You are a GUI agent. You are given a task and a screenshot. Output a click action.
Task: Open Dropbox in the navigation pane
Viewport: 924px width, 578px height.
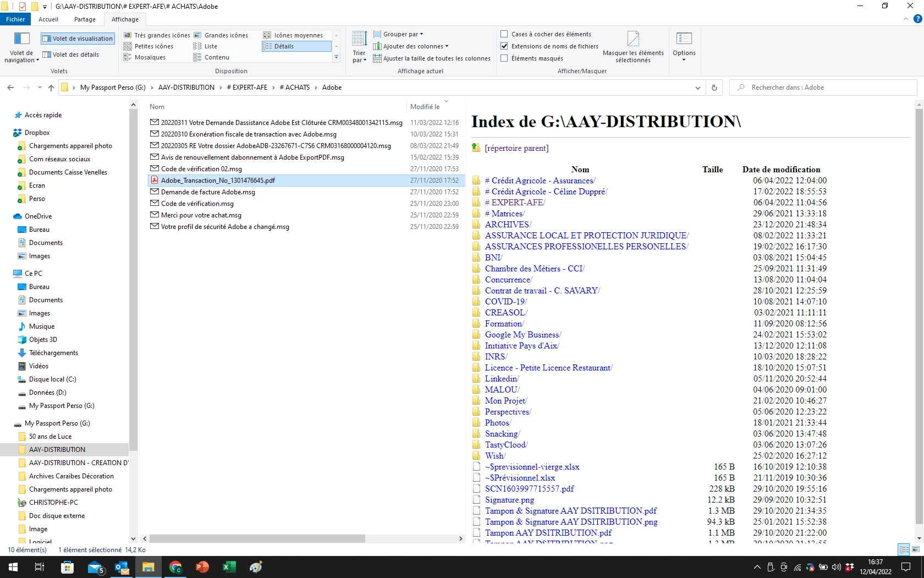coord(37,133)
